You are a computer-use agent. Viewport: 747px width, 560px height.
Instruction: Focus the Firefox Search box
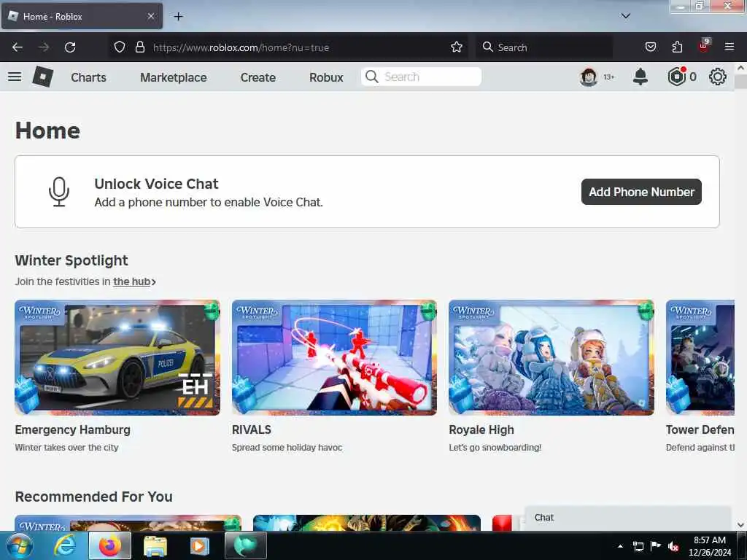[544, 47]
